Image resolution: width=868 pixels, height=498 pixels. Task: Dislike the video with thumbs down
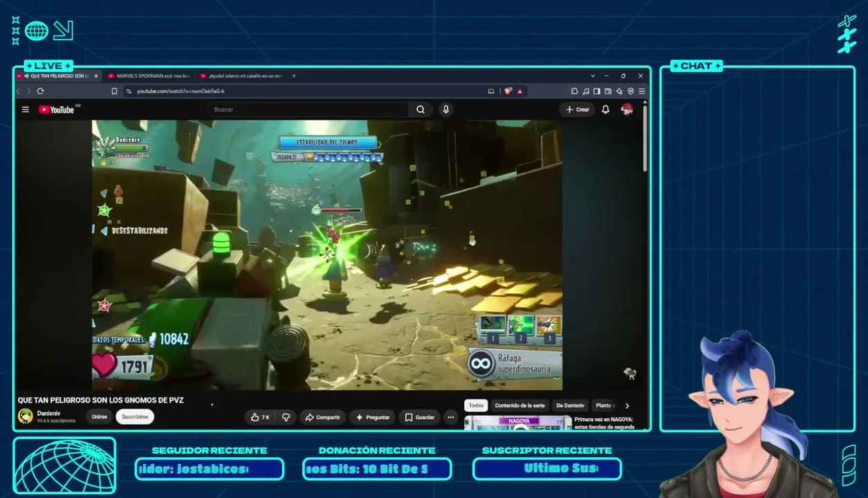point(286,417)
